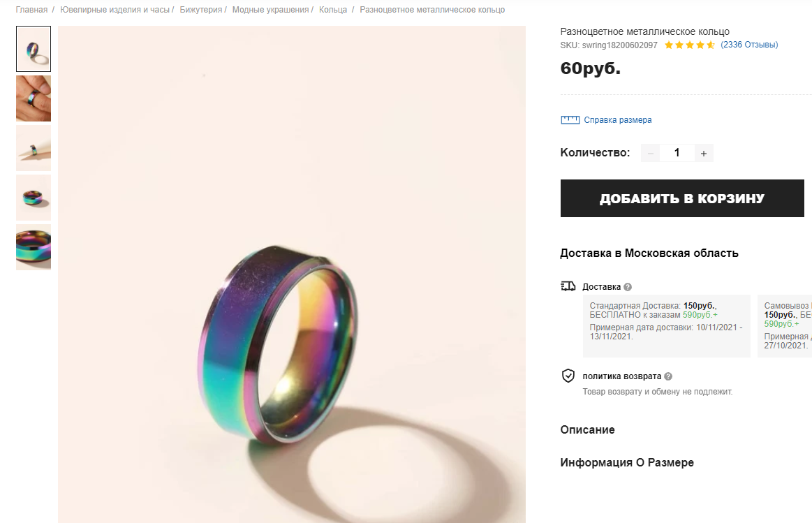The height and width of the screenshot is (523, 812).
Task: Click the size guide ruler icon
Action: point(570,120)
